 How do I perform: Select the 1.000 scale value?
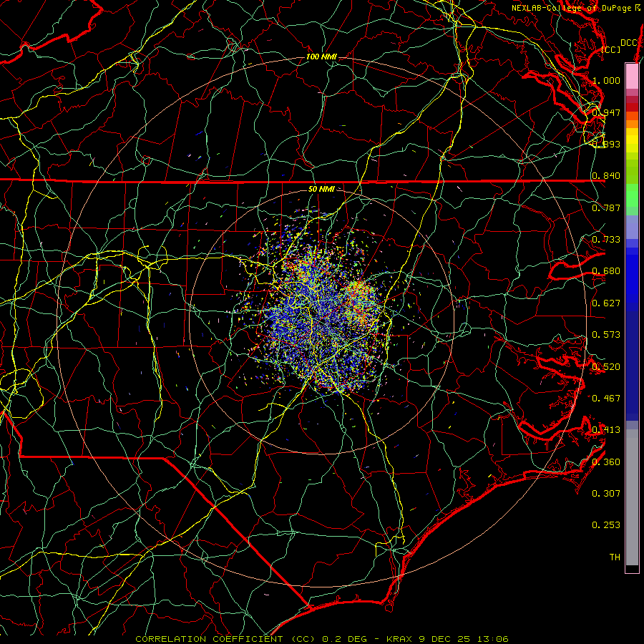[606, 80]
